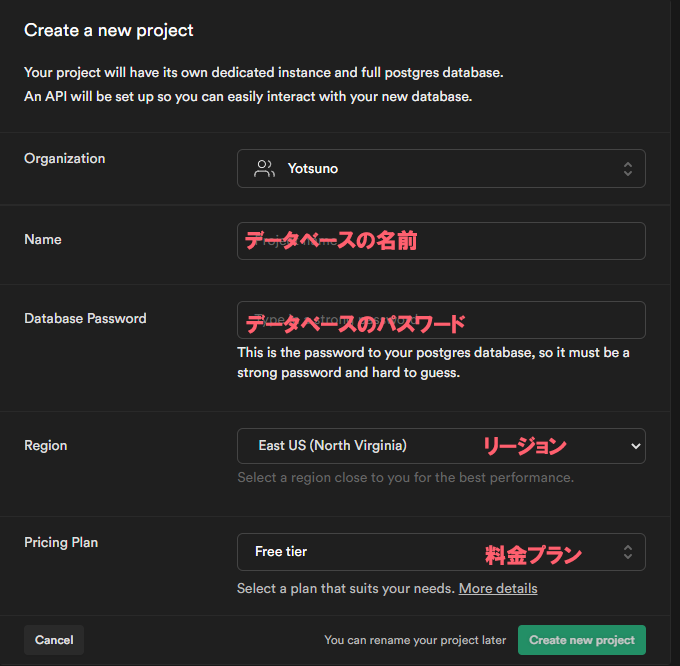Open the Yotsuno organization dropdown

440,169
